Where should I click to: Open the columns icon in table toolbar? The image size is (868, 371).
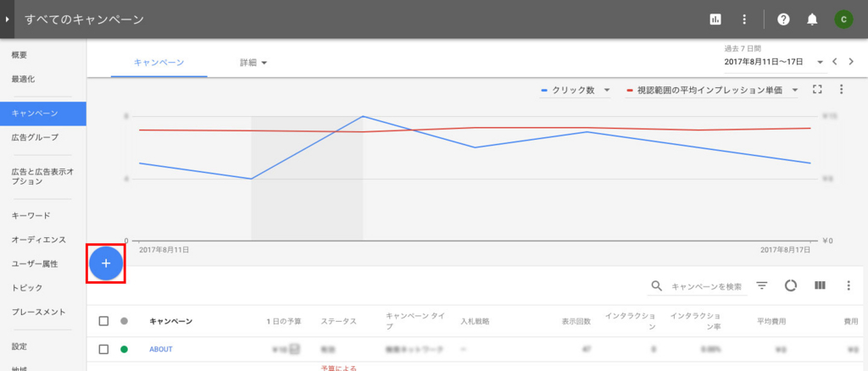pyautogui.click(x=820, y=285)
